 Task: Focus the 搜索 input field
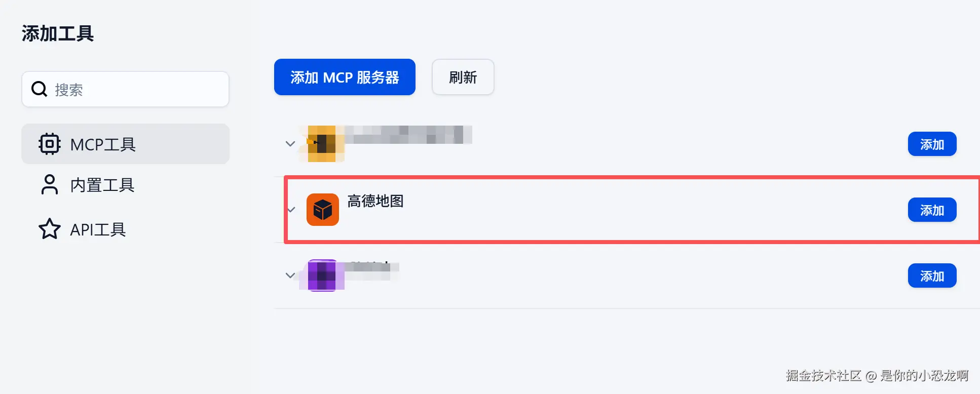pos(125,89)
